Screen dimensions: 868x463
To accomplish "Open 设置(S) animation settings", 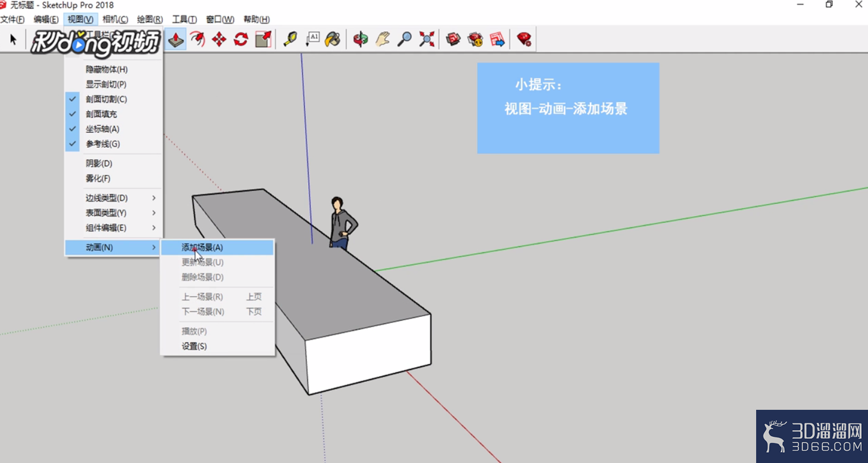I will pyautogui.click(x=218, y=346).
